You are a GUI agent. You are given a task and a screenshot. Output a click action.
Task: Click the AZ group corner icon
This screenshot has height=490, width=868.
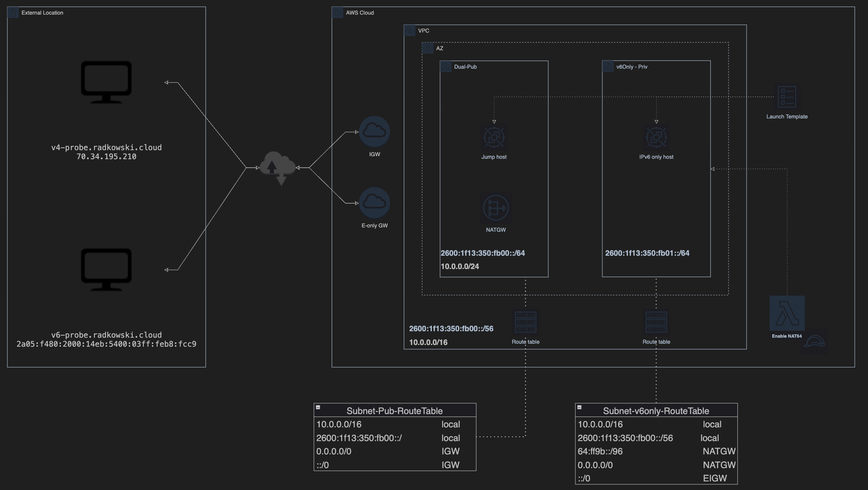coord(428,48)
